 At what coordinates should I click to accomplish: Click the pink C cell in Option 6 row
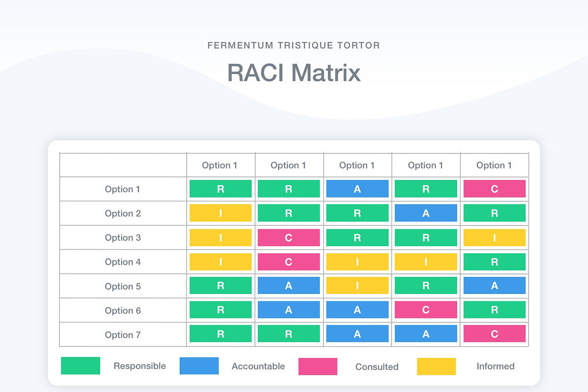[x=426, y=310]
